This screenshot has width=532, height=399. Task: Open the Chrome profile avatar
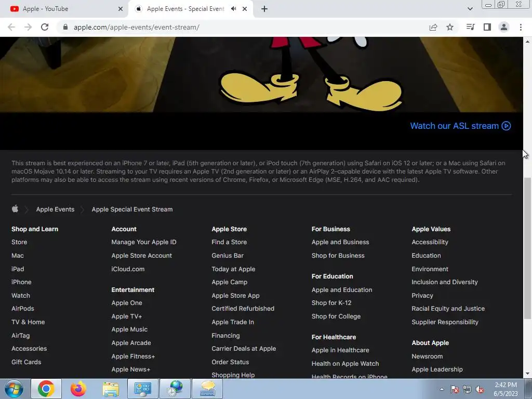(x=504, y=27)
